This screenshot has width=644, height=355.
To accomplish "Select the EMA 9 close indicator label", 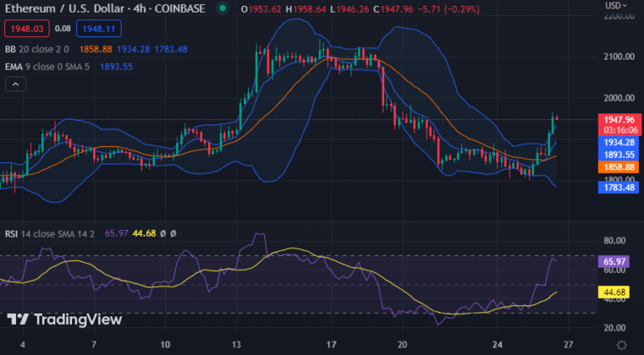I will 47,66.
